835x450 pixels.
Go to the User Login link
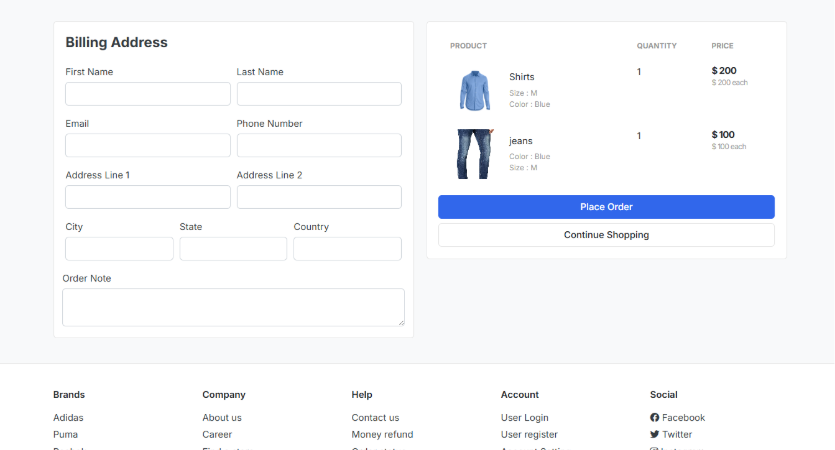pos(525,418)
